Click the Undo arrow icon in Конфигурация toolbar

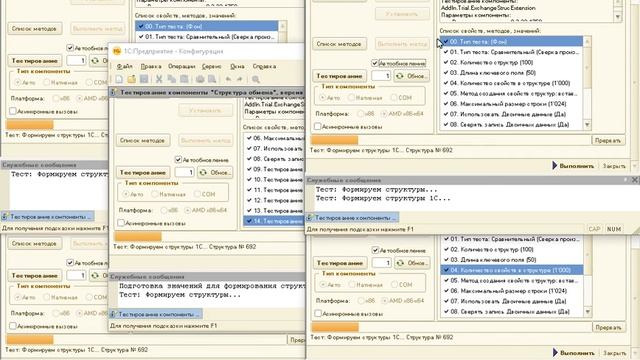[x=228, y=79]
